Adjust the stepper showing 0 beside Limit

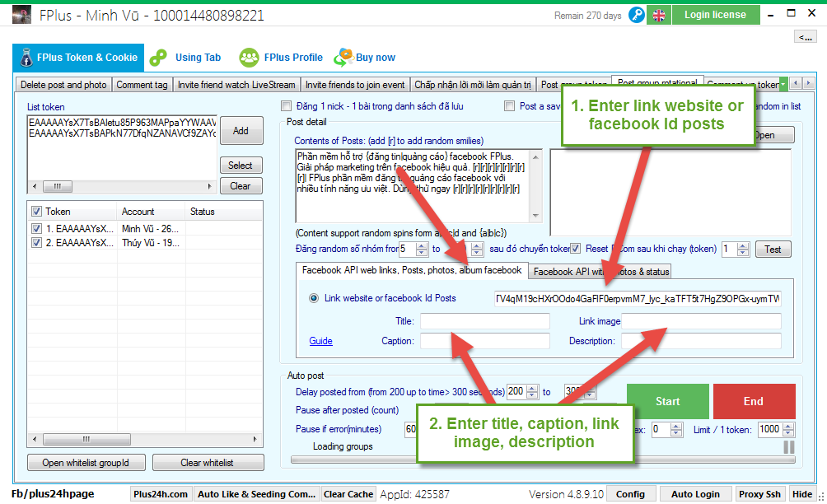click(676, 430)
